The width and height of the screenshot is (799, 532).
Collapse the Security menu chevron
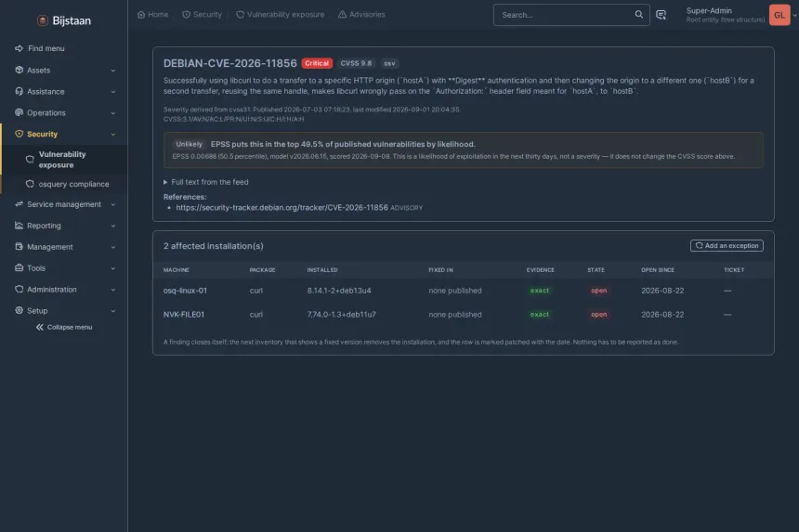113,135
